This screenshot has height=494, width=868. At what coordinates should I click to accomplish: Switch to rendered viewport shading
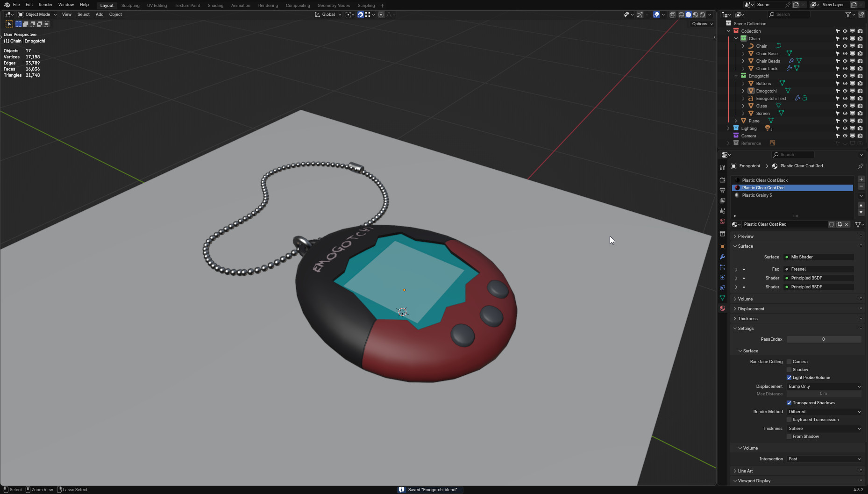702,14
